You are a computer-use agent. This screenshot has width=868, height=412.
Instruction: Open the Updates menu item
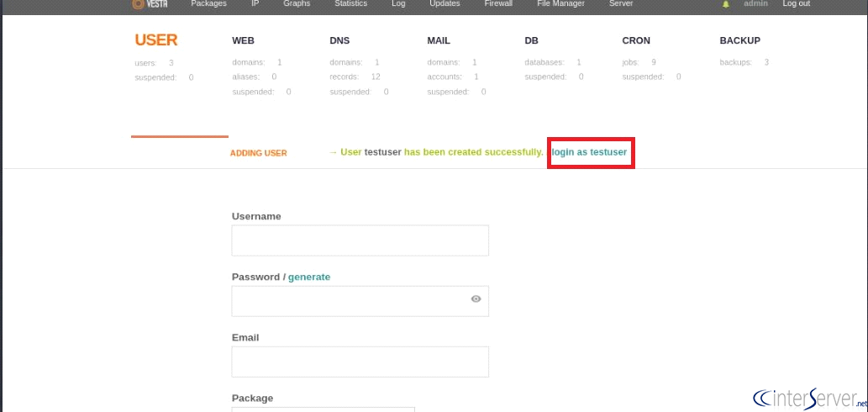click(x=445, y=3)
